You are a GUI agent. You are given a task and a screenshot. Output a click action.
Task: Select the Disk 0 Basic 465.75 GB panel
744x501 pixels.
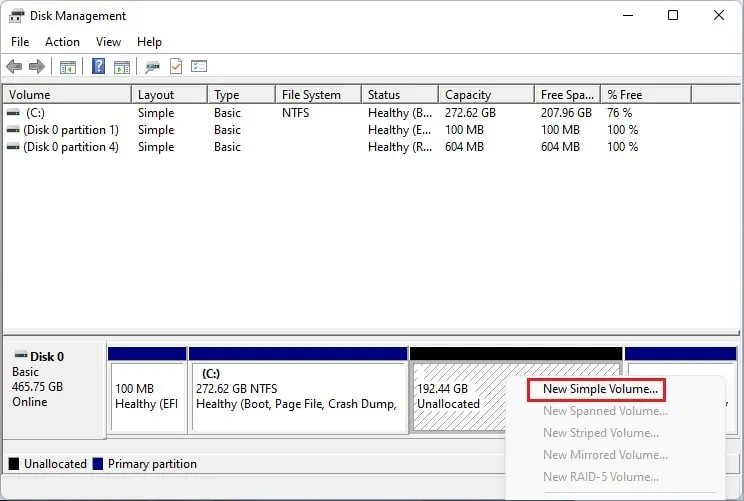(54, 389)
